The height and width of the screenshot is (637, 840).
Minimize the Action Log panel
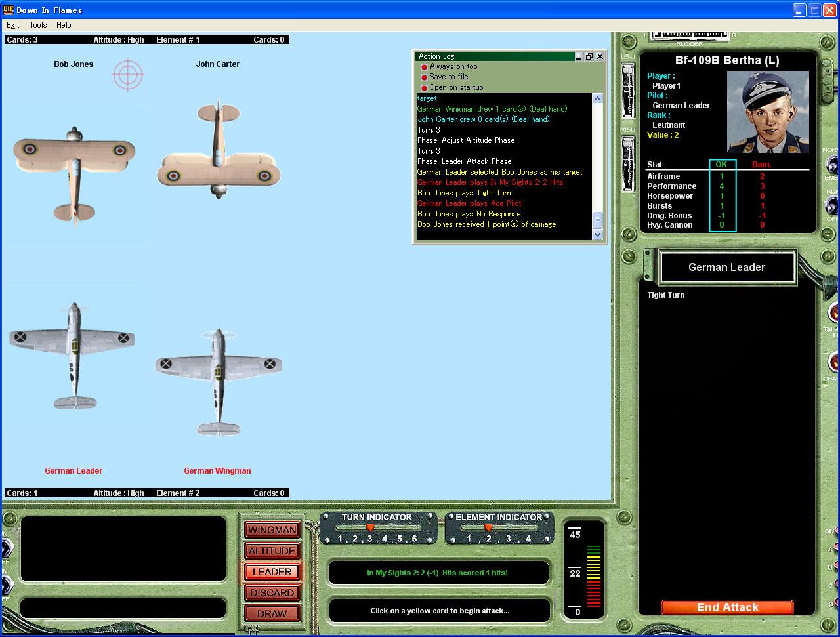coord(578,56)
